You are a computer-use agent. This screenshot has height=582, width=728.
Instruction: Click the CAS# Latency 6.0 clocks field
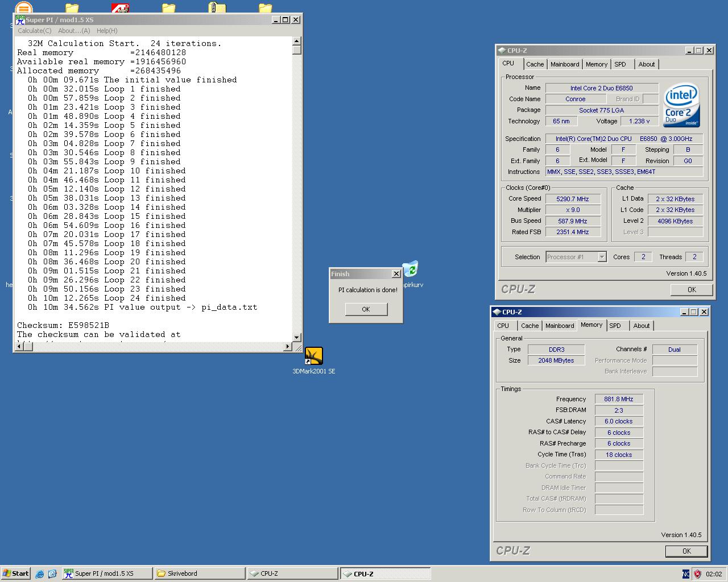(619, 421)
